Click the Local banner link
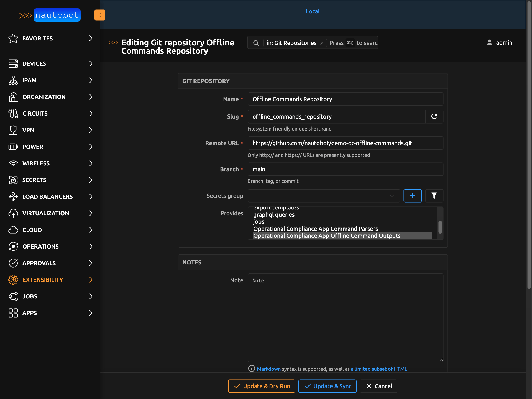The height and width of the screenshot is (399, 532). pyautogui.click(x=313, y=11)
